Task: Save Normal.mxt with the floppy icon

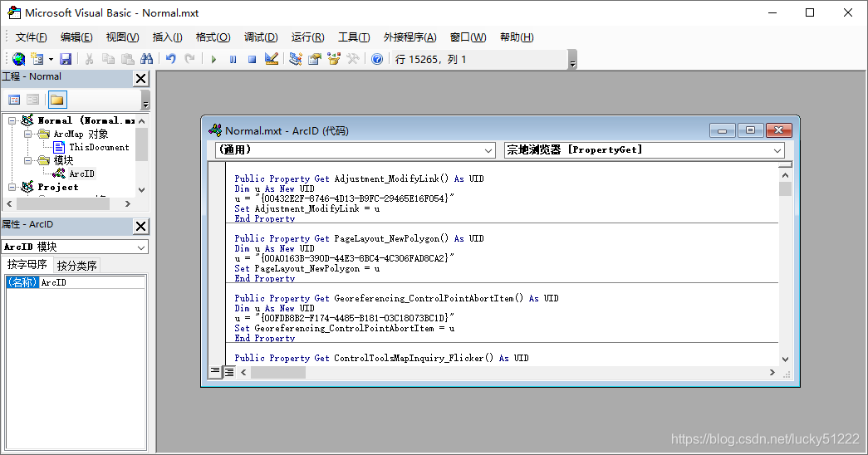Action: click(66, 59)
